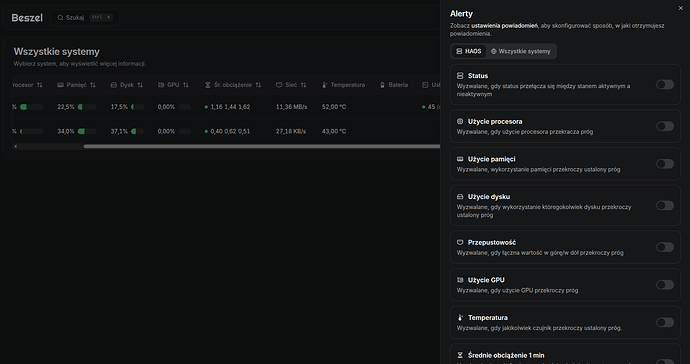Sort by Śr. obciążenie column
The height and width of the screenshot is (364, 690).
pos(233,85)
